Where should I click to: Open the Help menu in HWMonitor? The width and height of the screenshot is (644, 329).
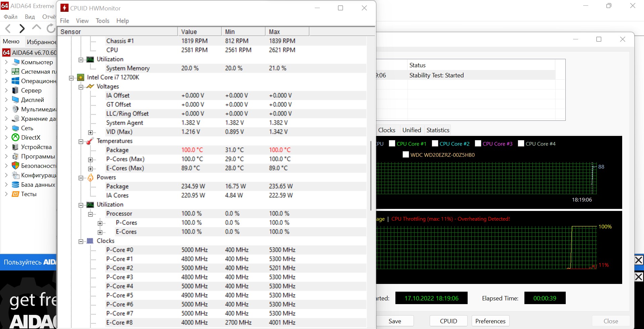(123, 21)
